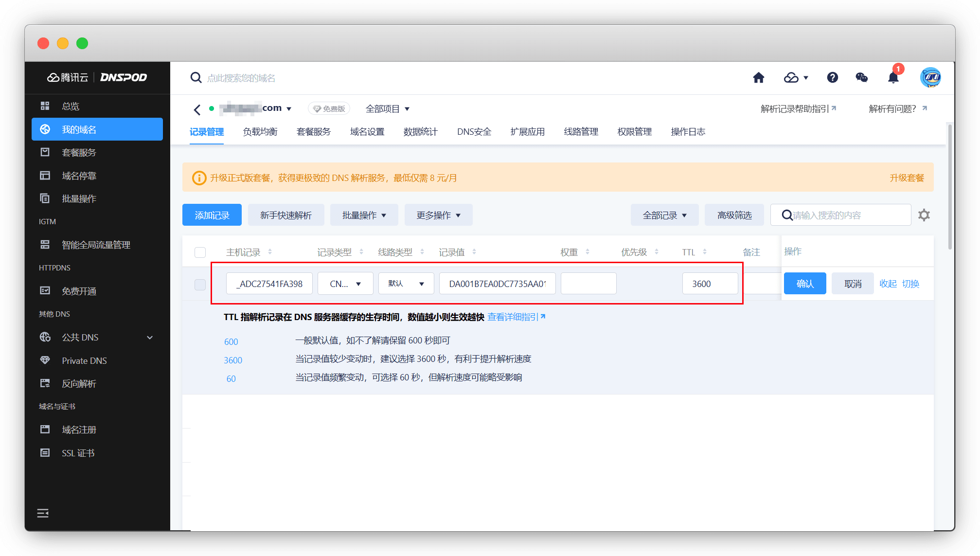Switch to the 负载均衡 tab
Viewport: 980px width, 556px height.
point(260,132)
